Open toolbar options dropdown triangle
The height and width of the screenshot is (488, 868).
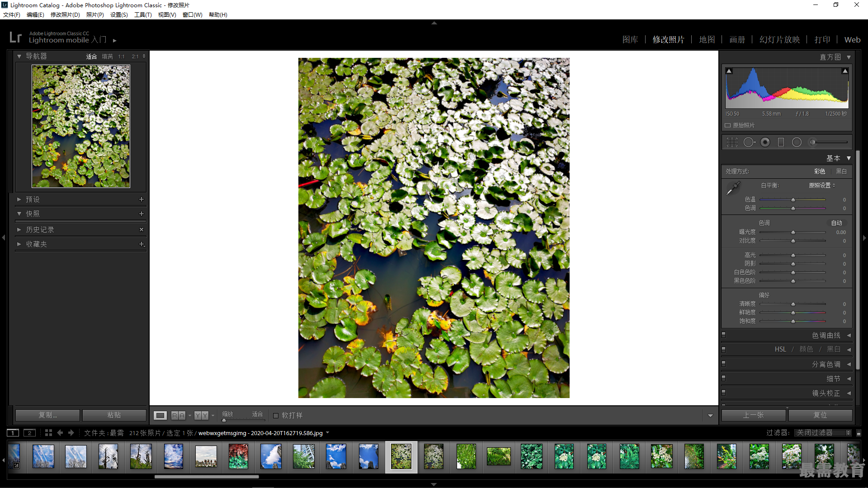(x=710, y=416)
